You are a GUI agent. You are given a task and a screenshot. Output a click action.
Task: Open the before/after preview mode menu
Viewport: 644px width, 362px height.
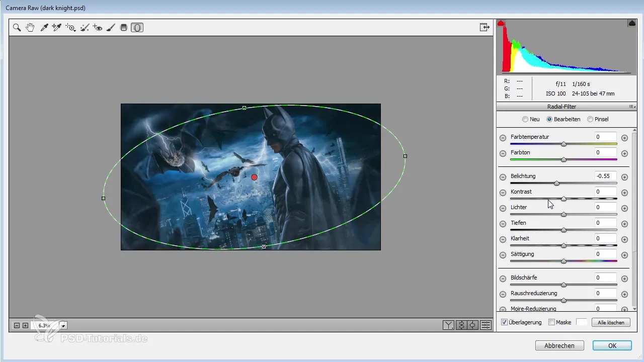click(448, 325)
